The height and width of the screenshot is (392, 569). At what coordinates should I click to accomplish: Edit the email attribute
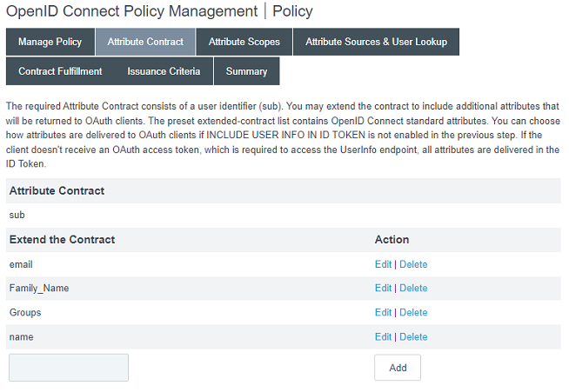[383, 264]
